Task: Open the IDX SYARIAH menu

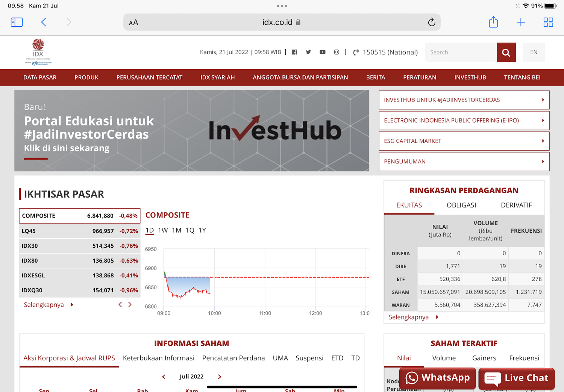Action: [218, 77]
